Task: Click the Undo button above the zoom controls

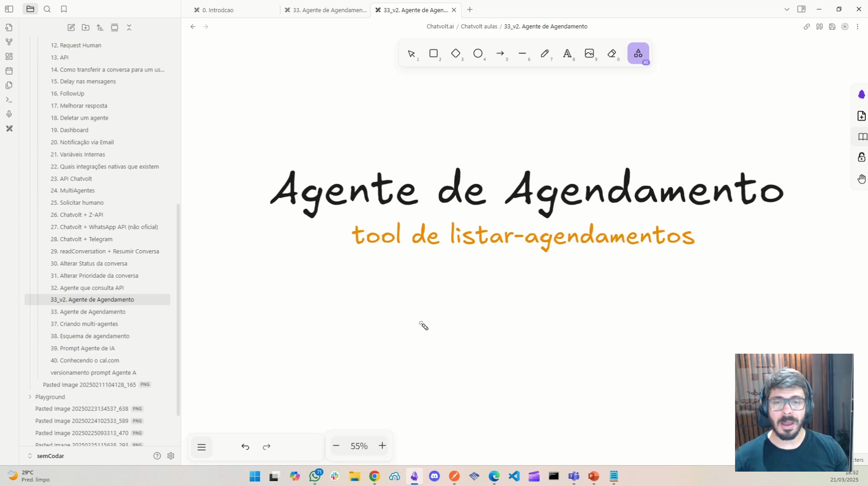Action: coord(245,446)
